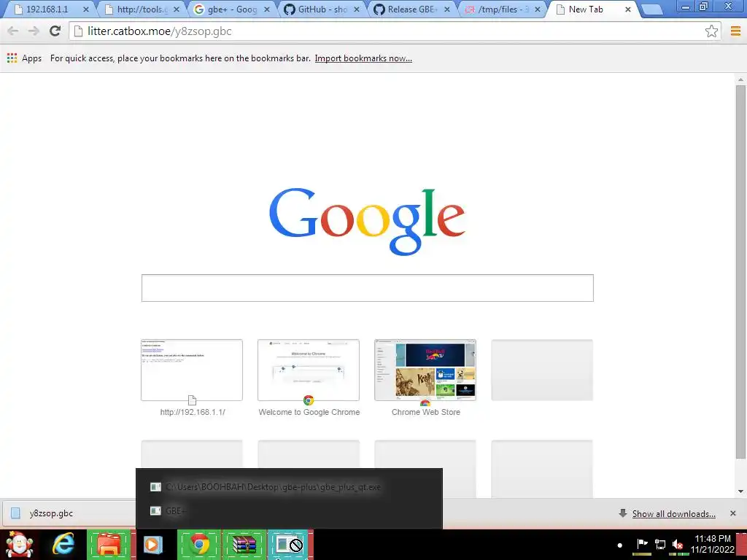The height and width of the screenshot is (560, 747).
Task: Select gbe_plus_qt.exe window in taskbar preview
Action: [289, 486]
